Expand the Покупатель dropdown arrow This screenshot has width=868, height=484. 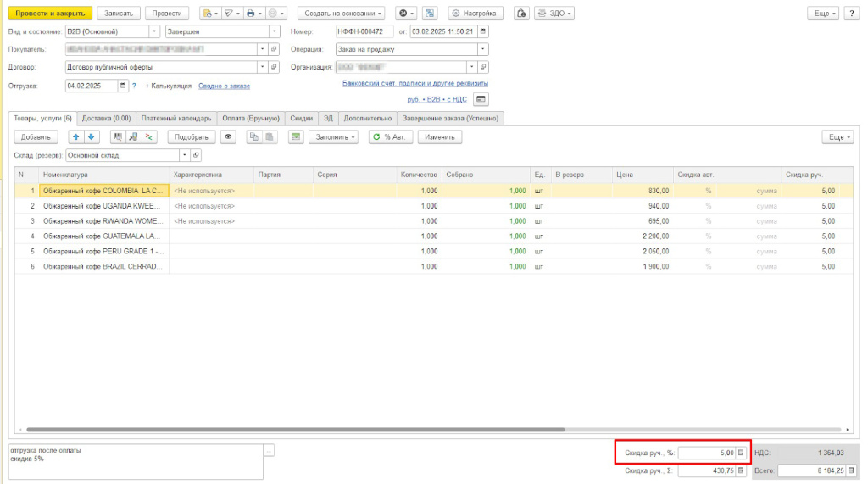(x=263, y=49)
